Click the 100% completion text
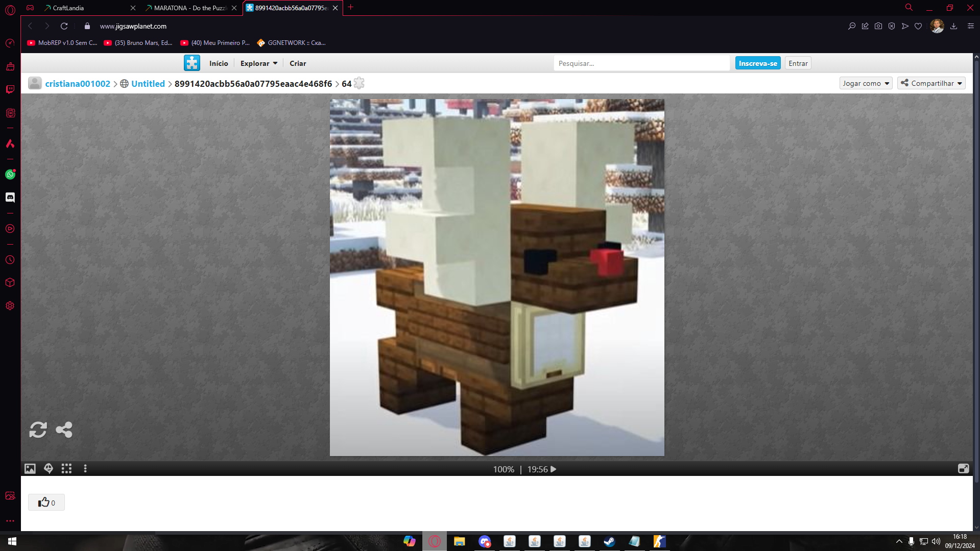Screen dimensions: 980x551 (504, 469)
